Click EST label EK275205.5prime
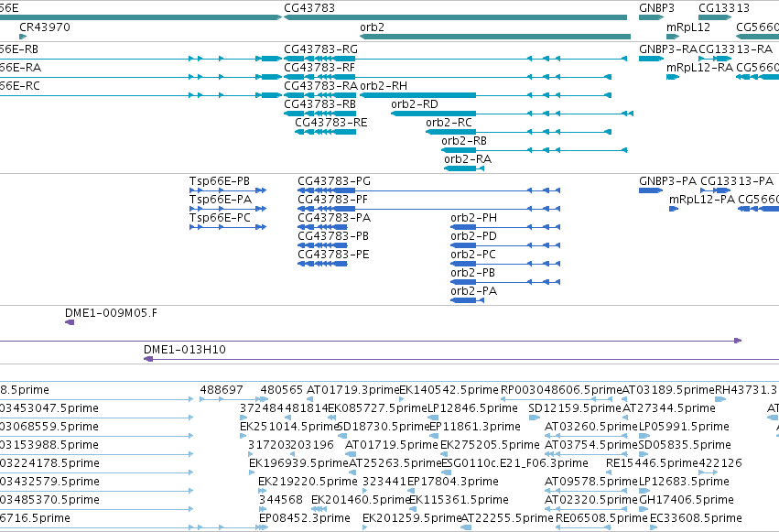 click(490, 445)
